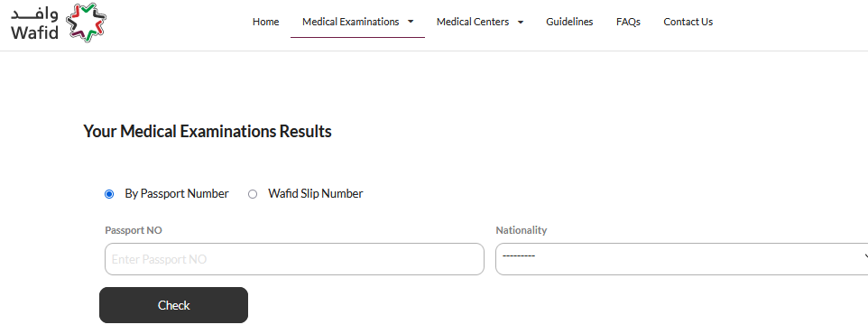Select the Wafid Slip Number radio button
The width and height of the screenshot is (868, 334).
pos(253,194)
